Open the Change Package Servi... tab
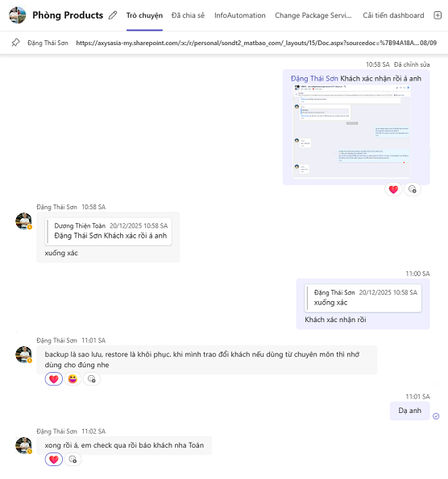This screenshot has width=448, height=479. tap(313, 15)
